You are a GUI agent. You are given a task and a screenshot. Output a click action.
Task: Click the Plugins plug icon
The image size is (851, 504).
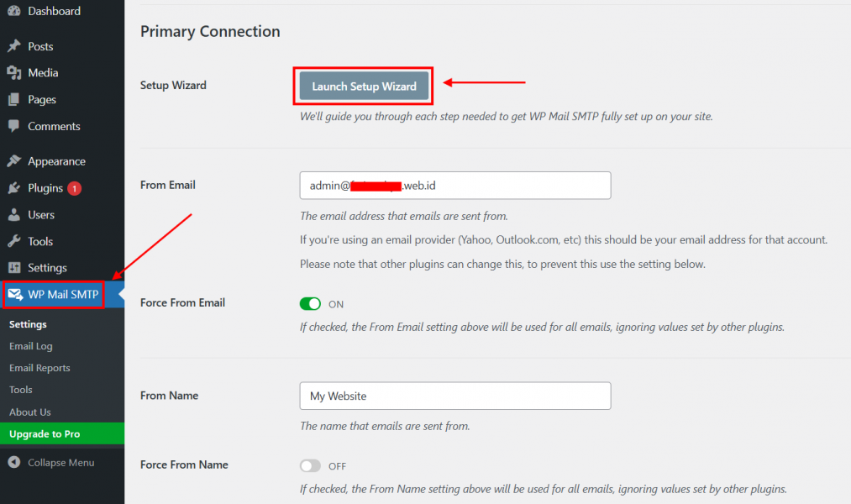[14, 188]
